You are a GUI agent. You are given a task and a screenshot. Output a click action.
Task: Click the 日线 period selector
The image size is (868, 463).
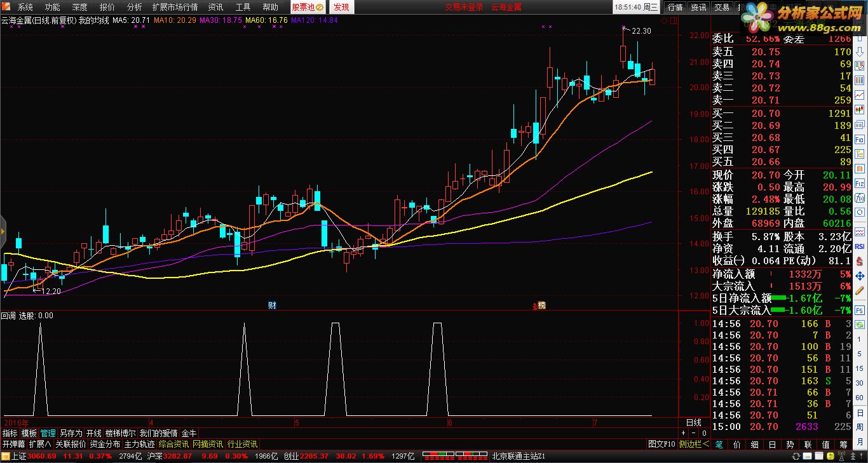point(693,422)
